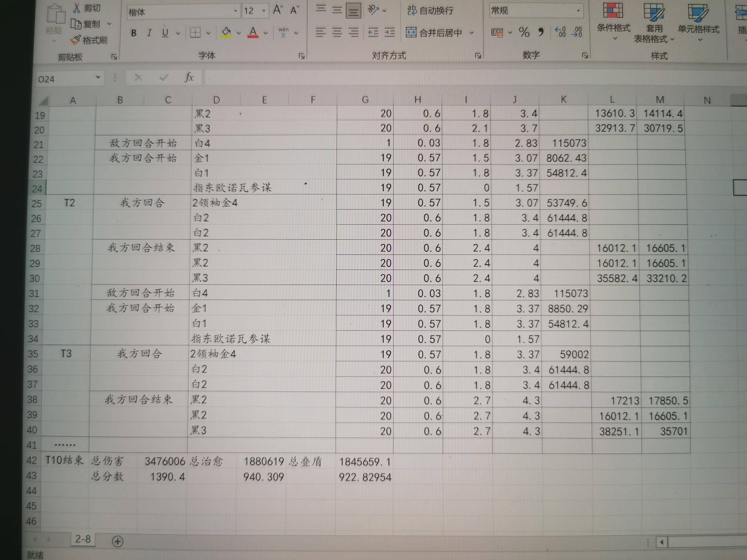The height and width of the screenshot is (560, 747).
Task: Click the cell borders icon
Action: 195,33
